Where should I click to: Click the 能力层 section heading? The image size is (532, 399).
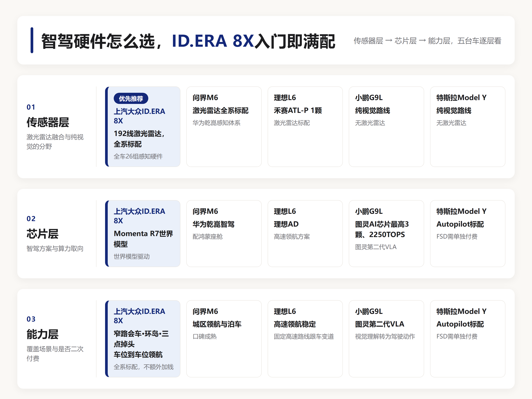click(42, 334)
